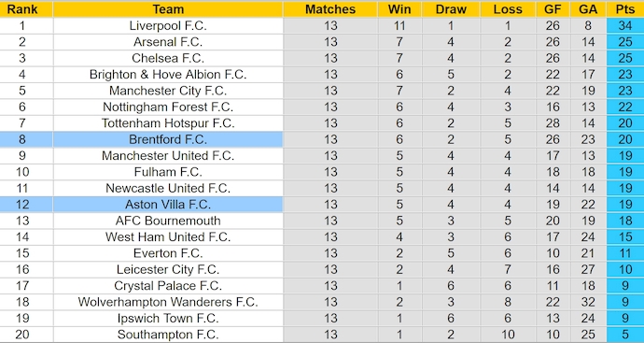Click Liverpool's 34 points cell

(x=624, y=25)
